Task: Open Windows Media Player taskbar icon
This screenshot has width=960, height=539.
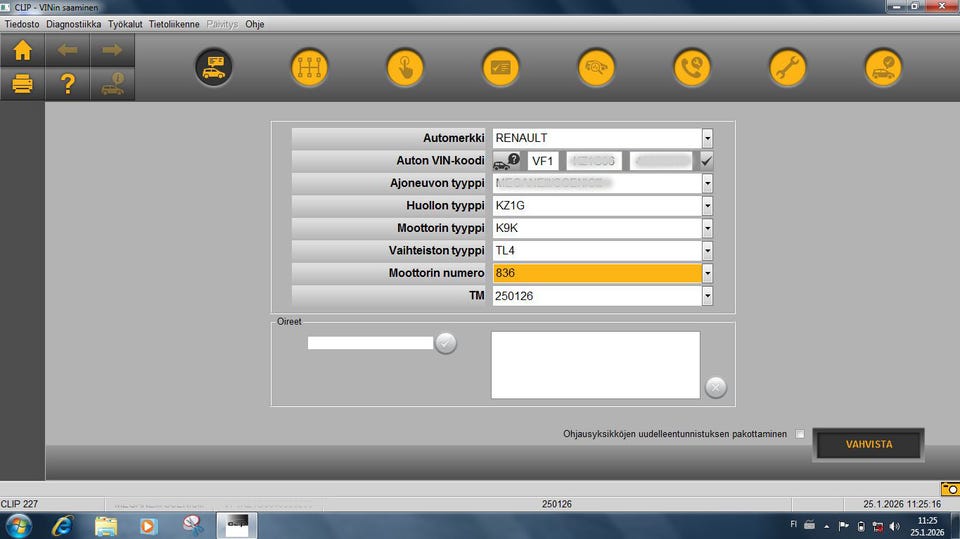Action: [x=148, y=526]
